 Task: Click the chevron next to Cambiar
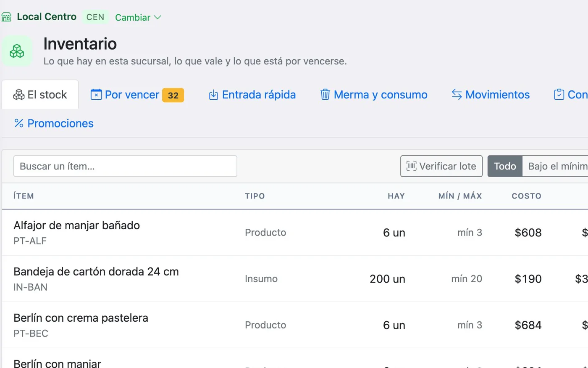click(157, 17)
